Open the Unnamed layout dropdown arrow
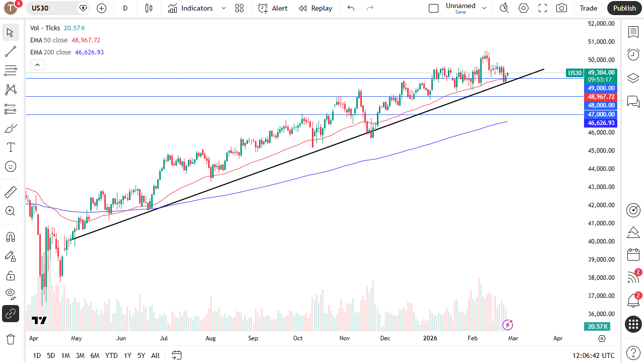 484,8
